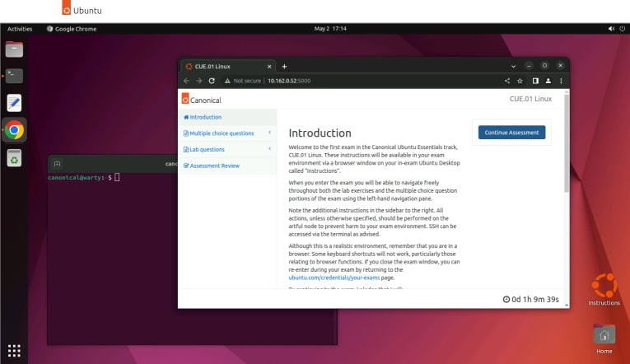
Task: Select the CUE.01 Linux browser tab
Action: [x=227, y=66]
